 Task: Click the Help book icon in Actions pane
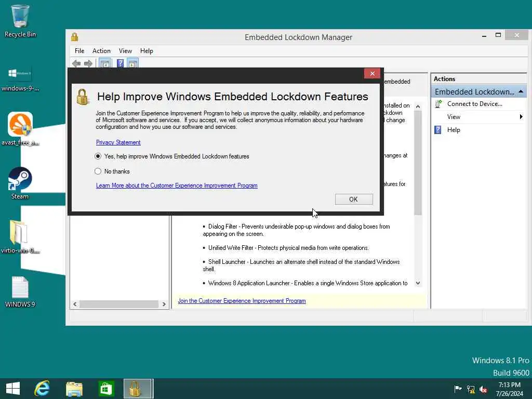438,129
